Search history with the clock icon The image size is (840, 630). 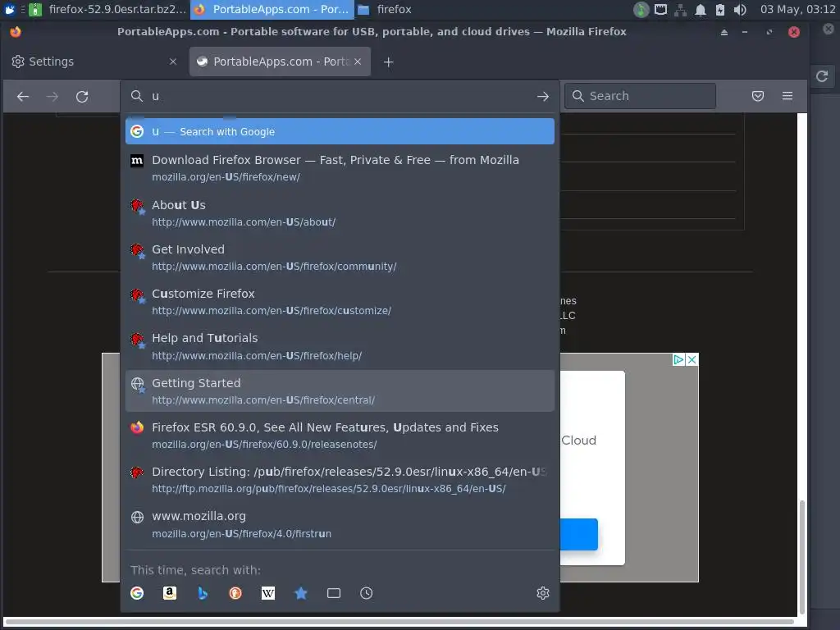click(x=367, y=593)
